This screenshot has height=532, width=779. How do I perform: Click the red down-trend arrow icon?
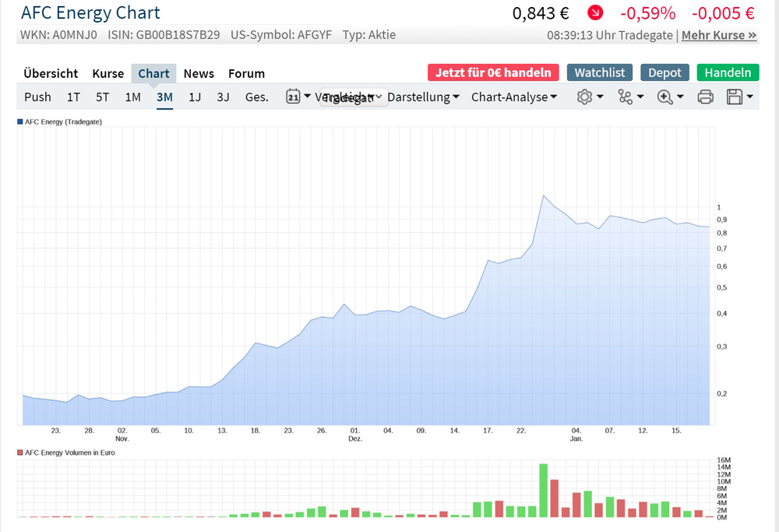[595, 12]
